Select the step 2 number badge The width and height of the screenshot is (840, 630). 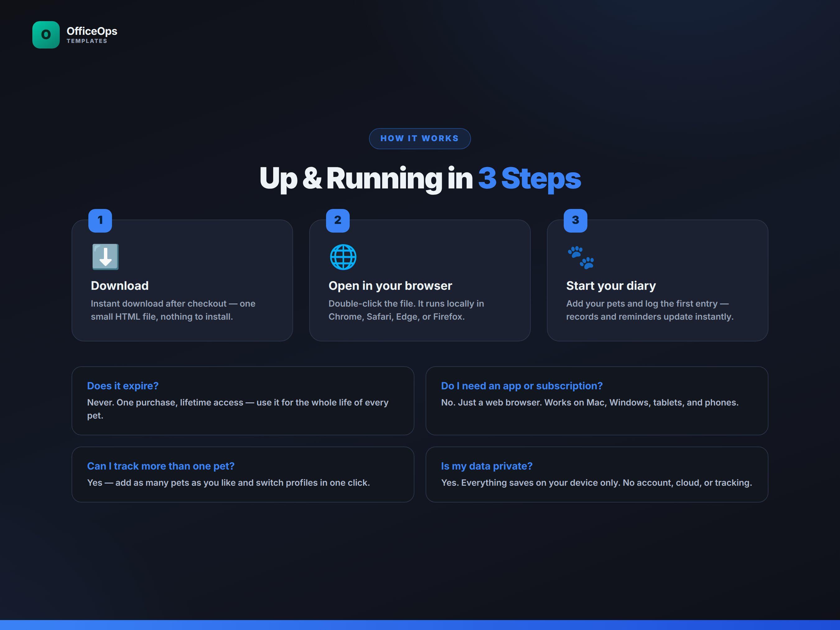338,220
